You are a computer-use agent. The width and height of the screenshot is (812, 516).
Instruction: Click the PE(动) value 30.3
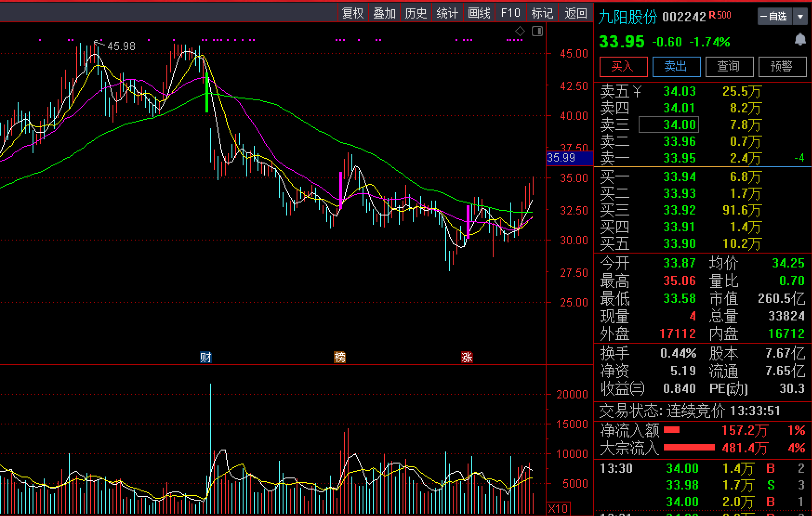pos(792,389)
